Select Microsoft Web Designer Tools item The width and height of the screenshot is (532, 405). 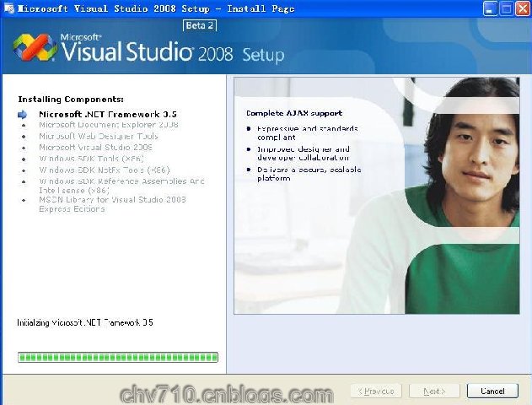(99, 136)
